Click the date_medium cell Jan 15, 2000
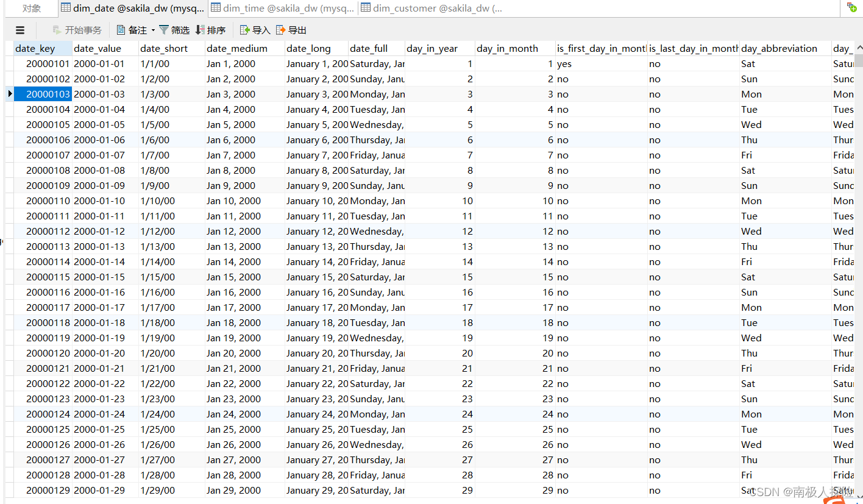Screen dimensions: 863x504 tap(245, 277)
